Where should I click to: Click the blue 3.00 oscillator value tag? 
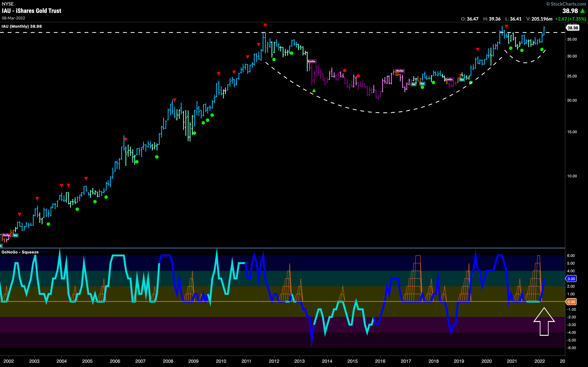(571, 279)
